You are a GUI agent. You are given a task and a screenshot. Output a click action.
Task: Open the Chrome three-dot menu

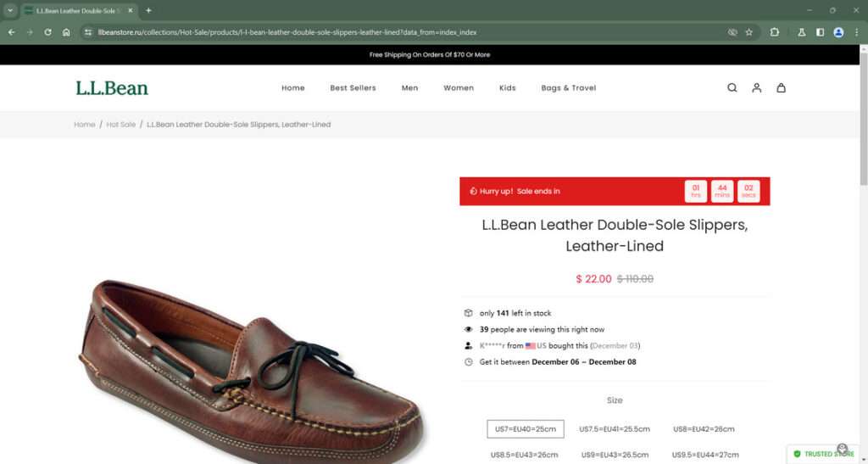click(x=856, y=32)
